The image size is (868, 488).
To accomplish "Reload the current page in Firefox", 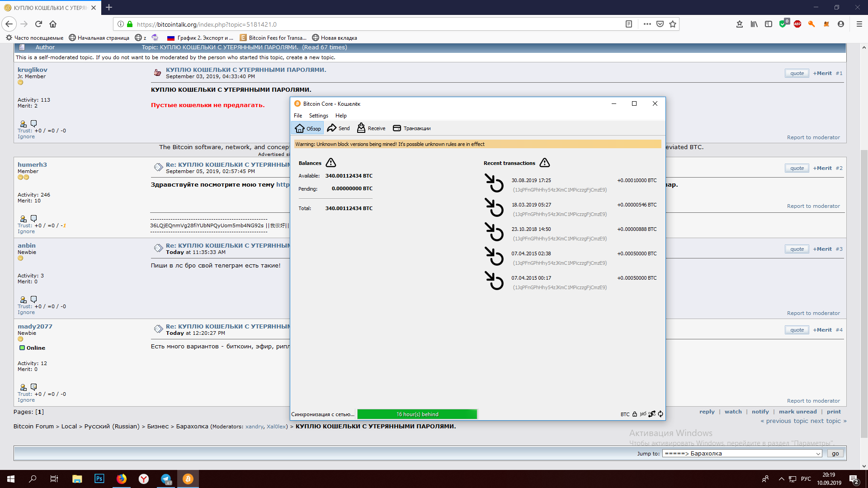I will click(38, 24).
